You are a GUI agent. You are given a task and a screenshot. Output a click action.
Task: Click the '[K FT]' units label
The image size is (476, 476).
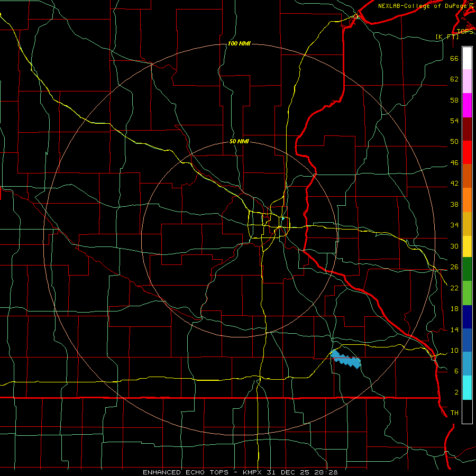447,36
